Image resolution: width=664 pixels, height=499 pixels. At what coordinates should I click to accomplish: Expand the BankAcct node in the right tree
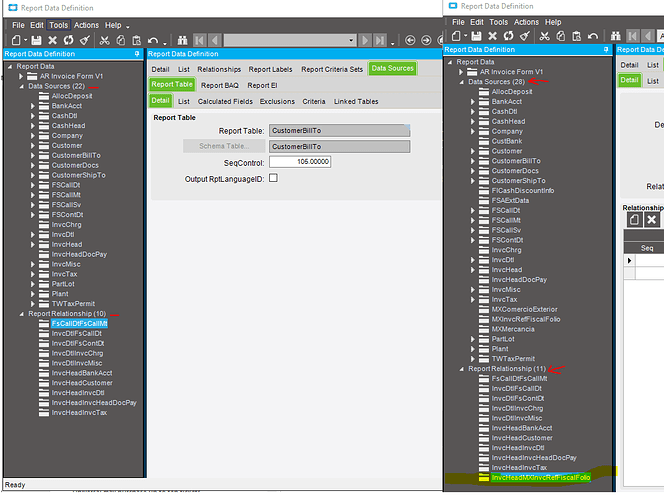tap(473, 102)
